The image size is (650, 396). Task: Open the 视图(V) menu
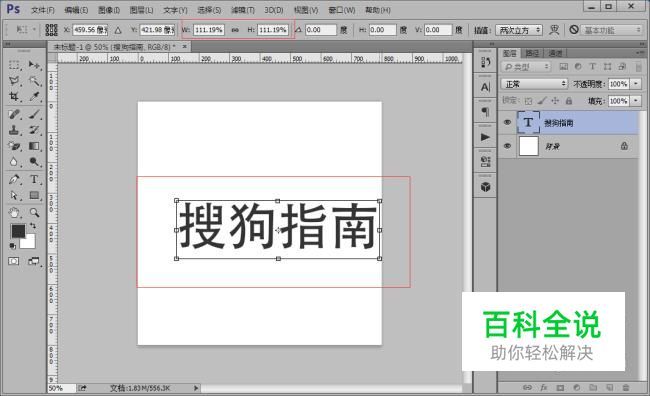[x=306, y=10]
